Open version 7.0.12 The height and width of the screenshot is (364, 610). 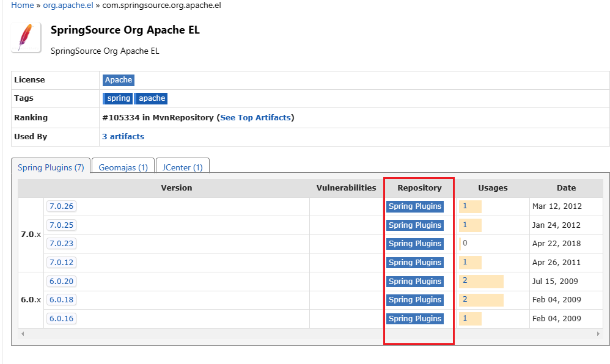(62, 263)
